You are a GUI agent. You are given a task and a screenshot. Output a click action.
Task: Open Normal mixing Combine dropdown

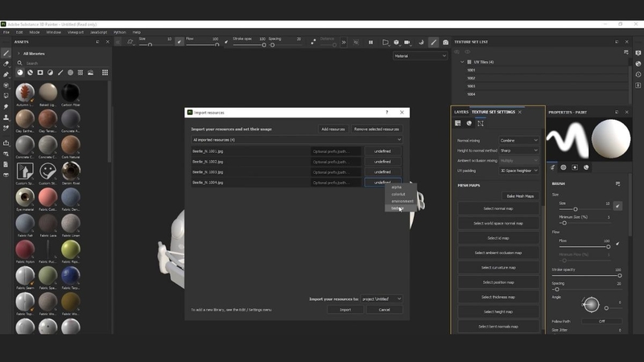pos(518,140)
